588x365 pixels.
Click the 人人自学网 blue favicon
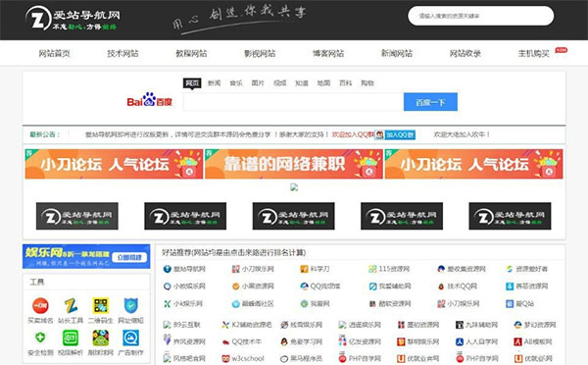click(460, 341)
